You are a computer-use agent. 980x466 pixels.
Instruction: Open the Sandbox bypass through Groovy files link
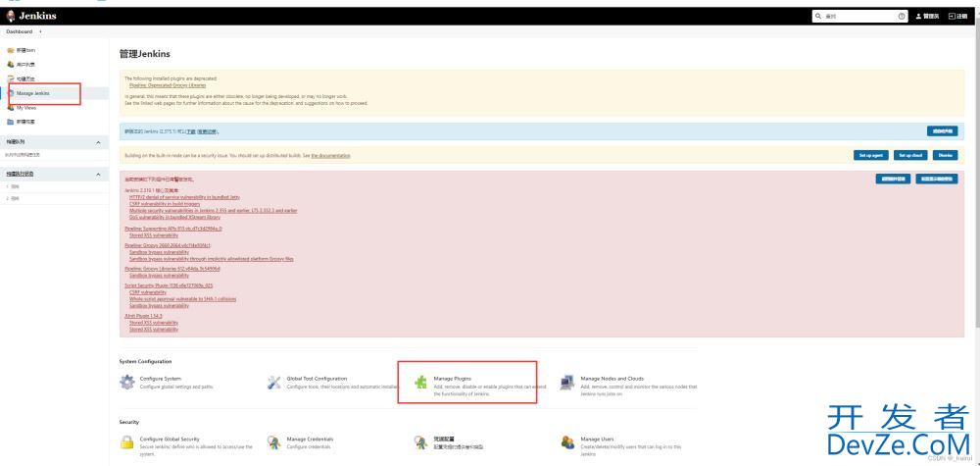click(x=212, y=258)
